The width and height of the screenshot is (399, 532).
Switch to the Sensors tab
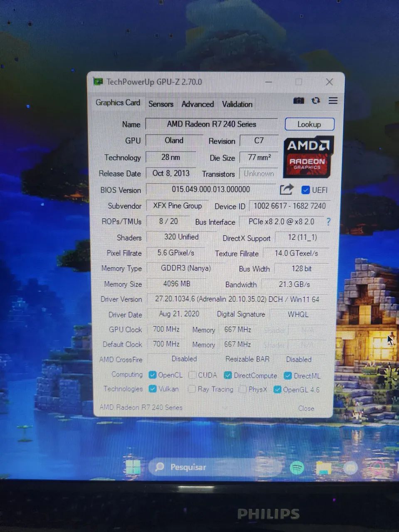pyautogui.click(x=161, y=104)
